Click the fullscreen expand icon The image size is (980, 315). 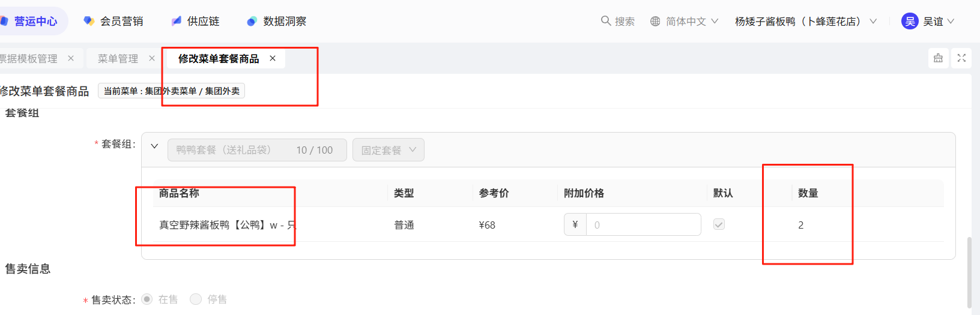pos(961,58)
